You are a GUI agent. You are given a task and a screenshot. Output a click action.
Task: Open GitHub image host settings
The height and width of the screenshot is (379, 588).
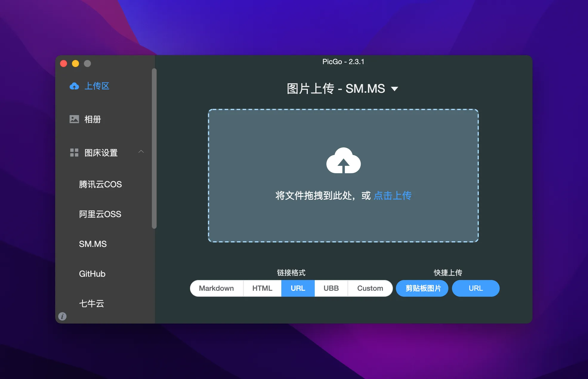(x=92, y=274)
